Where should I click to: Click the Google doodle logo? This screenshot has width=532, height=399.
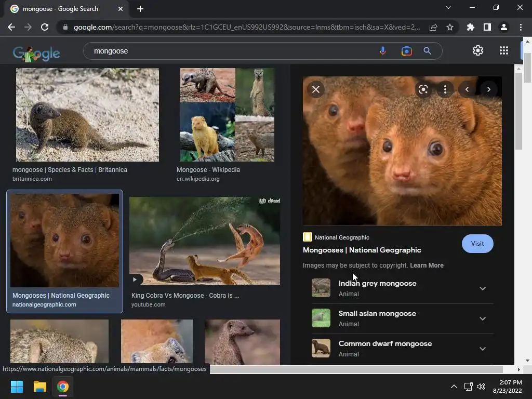[36, 54]
